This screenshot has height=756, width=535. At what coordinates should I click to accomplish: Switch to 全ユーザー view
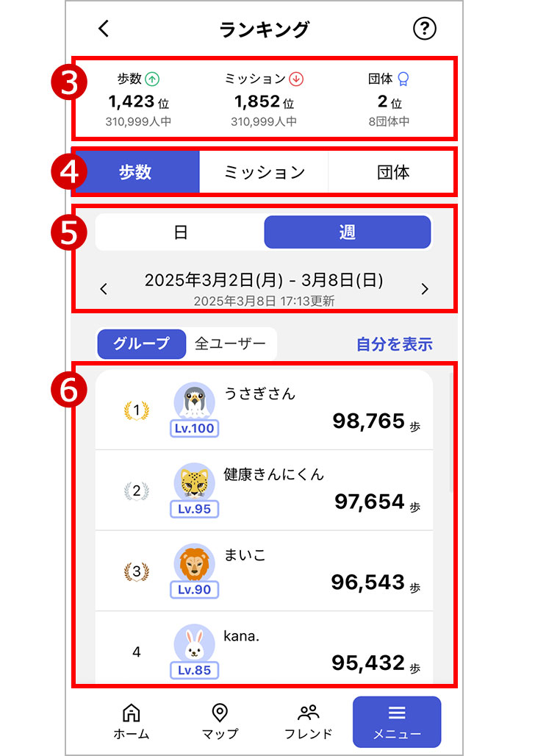tap(231, 343)
